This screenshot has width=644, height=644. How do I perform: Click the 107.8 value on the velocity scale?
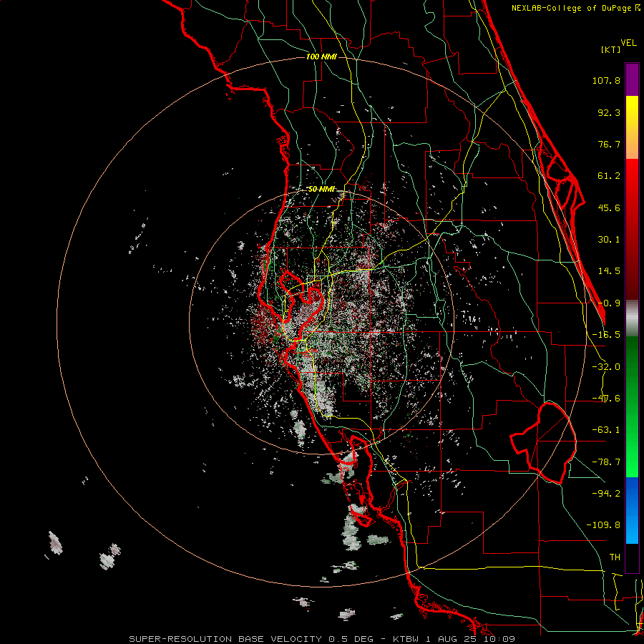[606, 80]
